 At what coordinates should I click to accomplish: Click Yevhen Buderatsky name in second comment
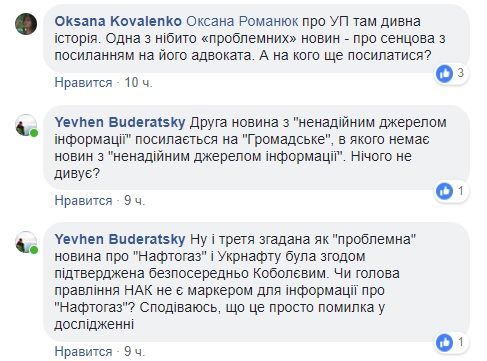click(120, 122)
